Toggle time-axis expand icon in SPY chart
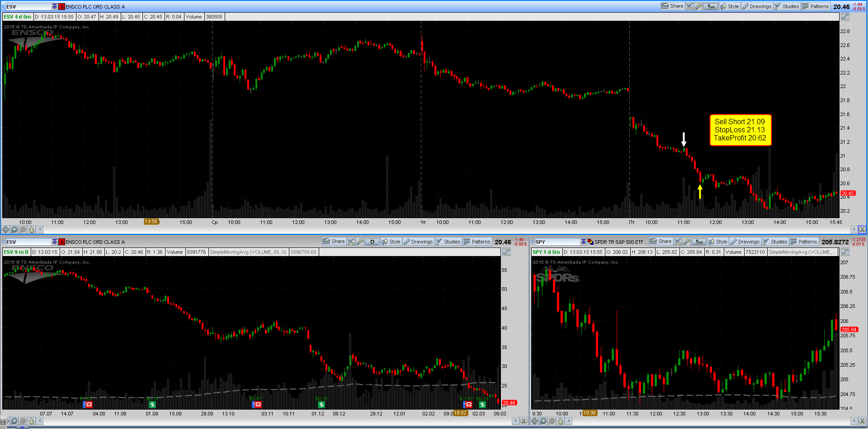Screen dimensions: 868x429 coord(862,421)
